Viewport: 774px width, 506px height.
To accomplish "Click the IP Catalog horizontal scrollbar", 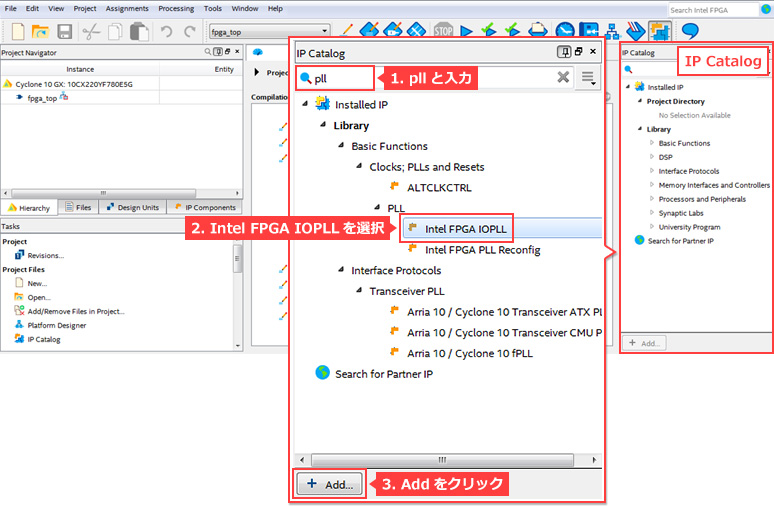I will (x=442, y=460).
